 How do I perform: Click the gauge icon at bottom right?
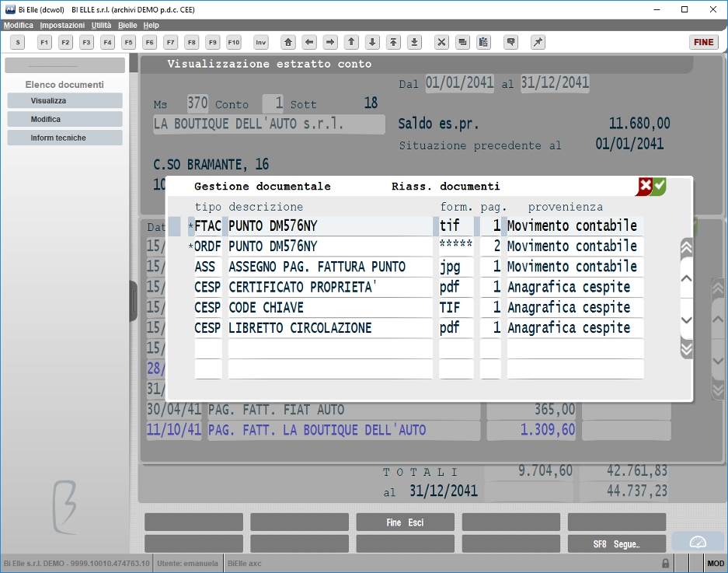point(698,543)
